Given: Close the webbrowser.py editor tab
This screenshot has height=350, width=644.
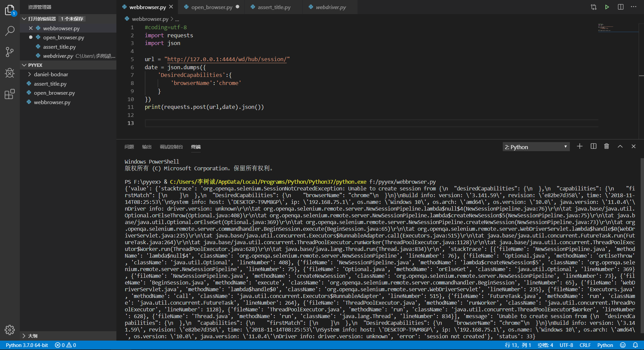Looking at the screenshot, I should (171, 7).
